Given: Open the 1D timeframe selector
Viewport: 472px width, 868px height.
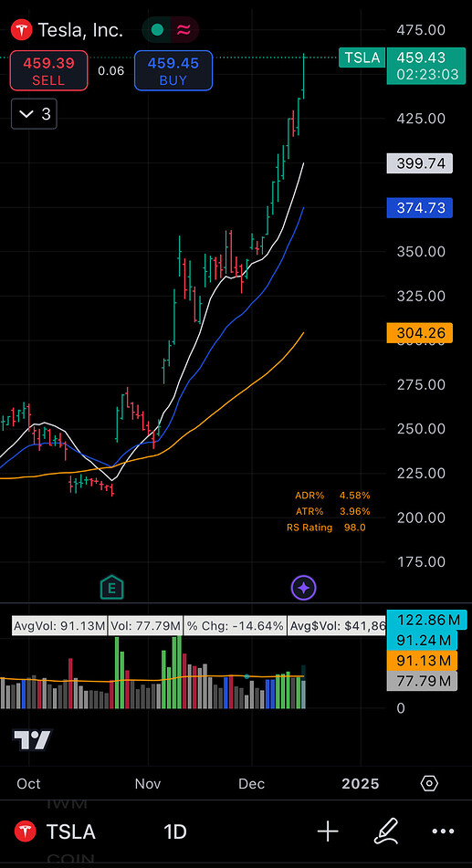Looking at the screenshot, I should tap(175, 831).
